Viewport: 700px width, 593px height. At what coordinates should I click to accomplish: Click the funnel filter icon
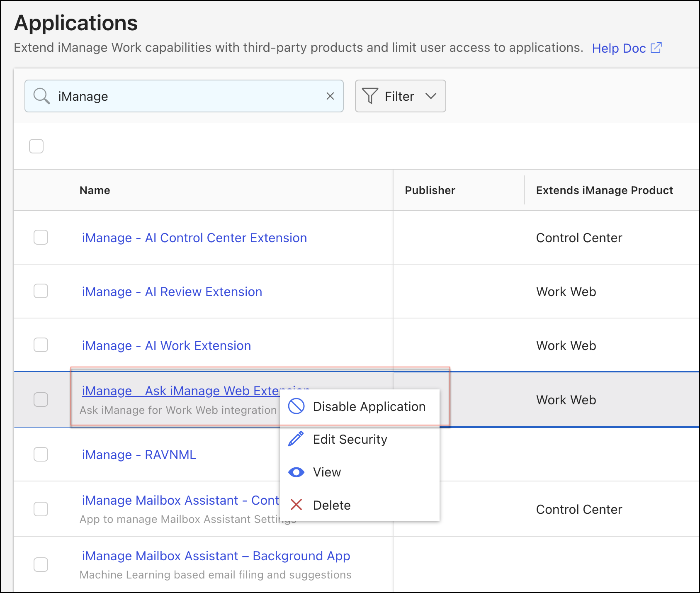(369, 96)
